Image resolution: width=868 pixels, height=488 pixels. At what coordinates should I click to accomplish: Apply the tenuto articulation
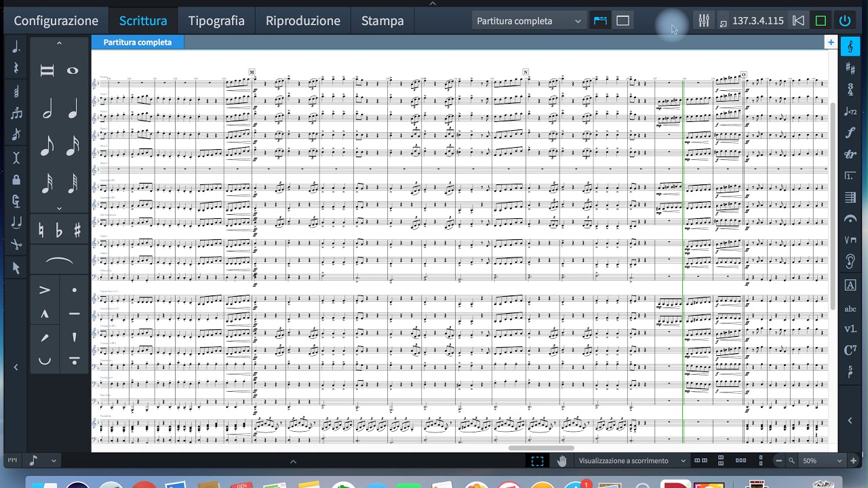click(74, 314)
